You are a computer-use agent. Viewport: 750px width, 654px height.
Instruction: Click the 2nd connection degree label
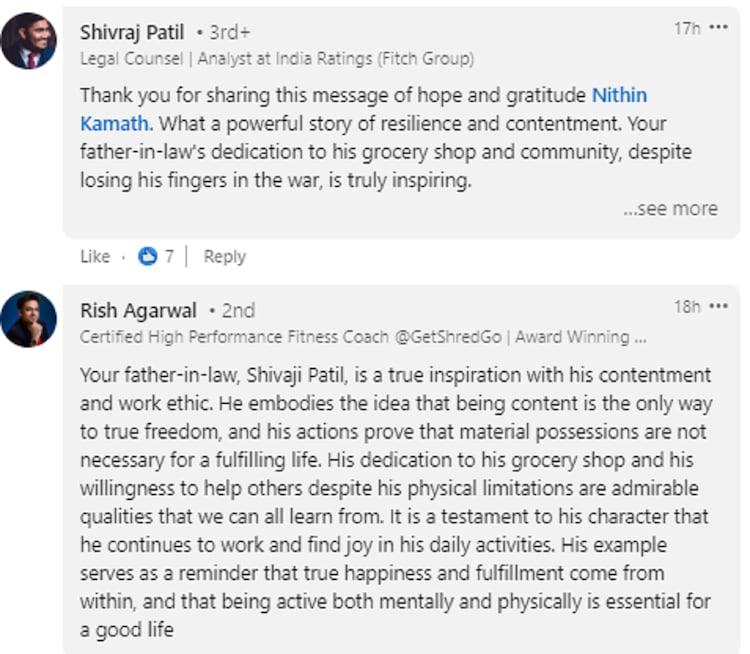(x=236, y=310)
